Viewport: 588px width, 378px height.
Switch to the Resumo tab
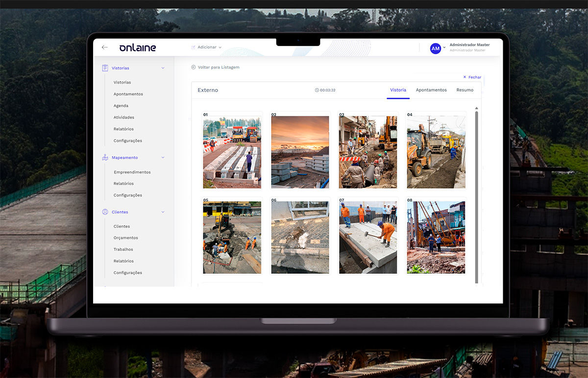[x=465, y=90]
